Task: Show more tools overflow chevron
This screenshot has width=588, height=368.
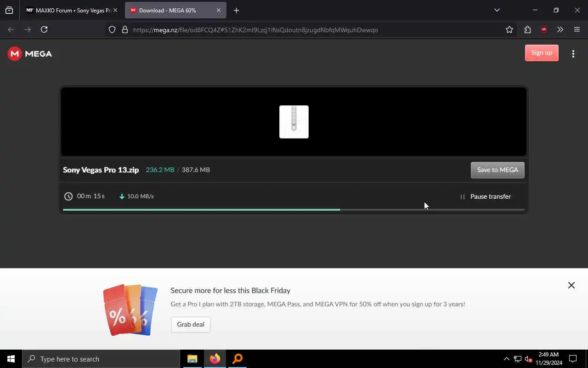Action: (560, 29)
